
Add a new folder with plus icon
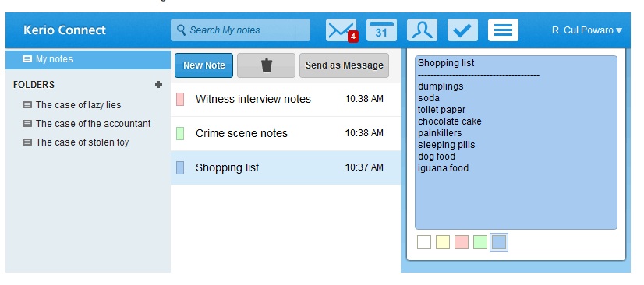(x=158, y=84)
